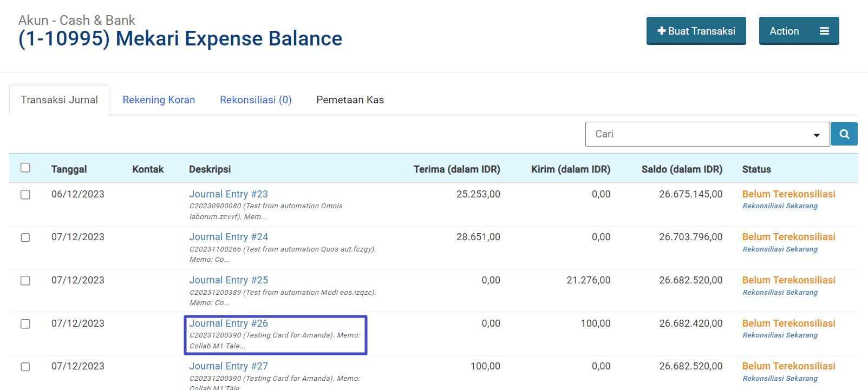Click Rekonsiliasi Sekarang for Journal Entry #24

click(780, 249)
